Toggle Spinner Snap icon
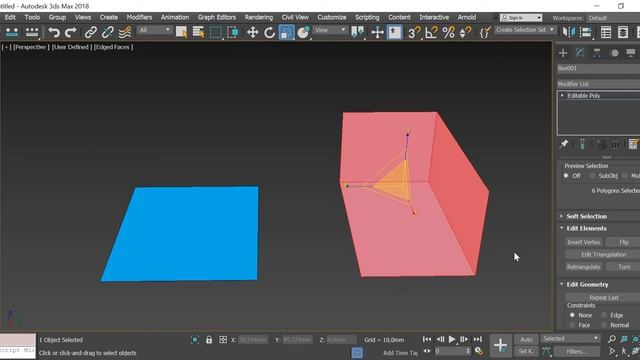This screenshot has width=640, height=360. (465, 32)
